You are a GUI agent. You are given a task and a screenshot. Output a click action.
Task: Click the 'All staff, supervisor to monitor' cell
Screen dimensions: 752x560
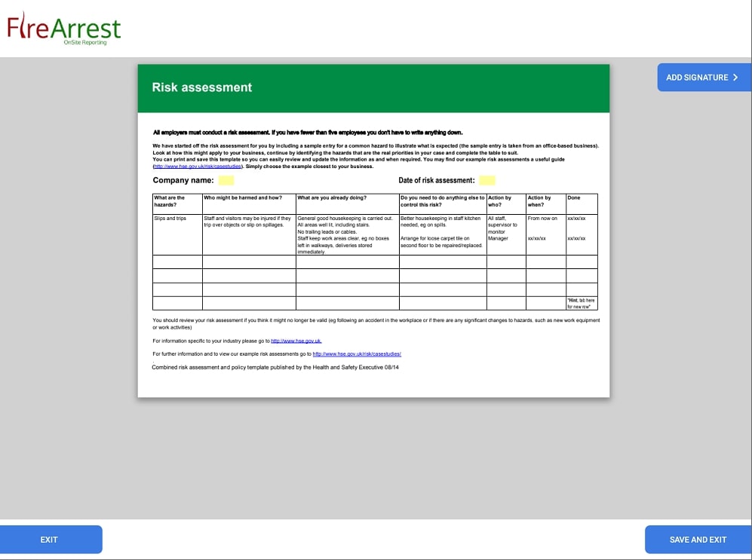(506, 234)
